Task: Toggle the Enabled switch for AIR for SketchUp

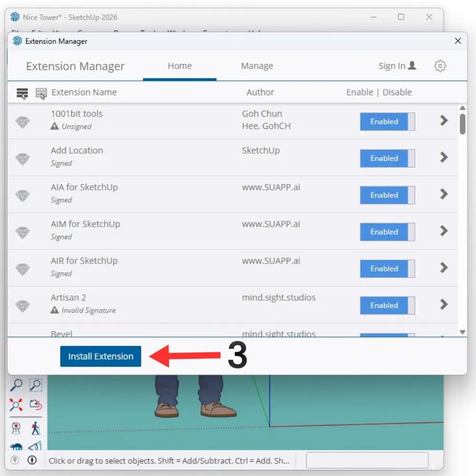Action: coord(387,268)
